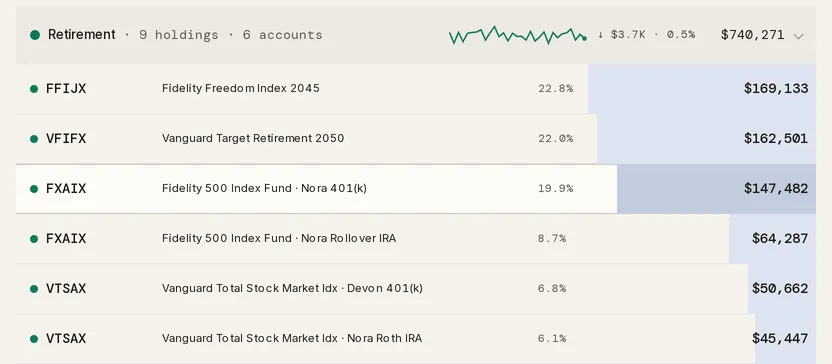Click the $45,447 holding value
832x364 pixels.
(x=780, y=339)
